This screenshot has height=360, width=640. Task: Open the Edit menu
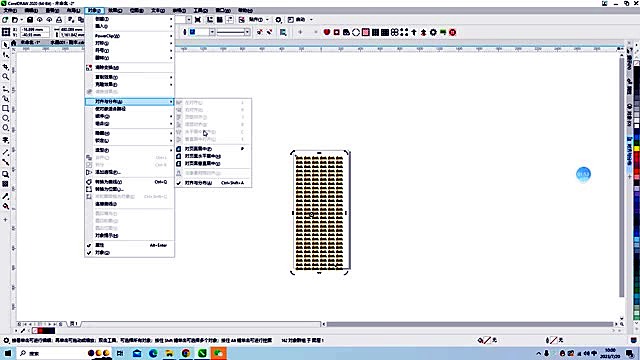coord(31,11)
